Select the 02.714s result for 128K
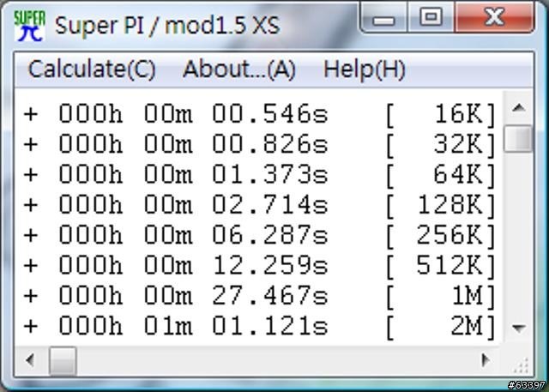The image size is (549, 392). click(259, 205)
